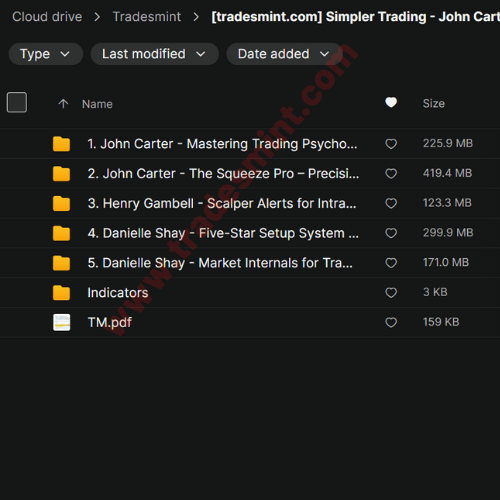Screen dimensions: 500x500
Task: Sort by Name column header
Action: tap(97, 104)
